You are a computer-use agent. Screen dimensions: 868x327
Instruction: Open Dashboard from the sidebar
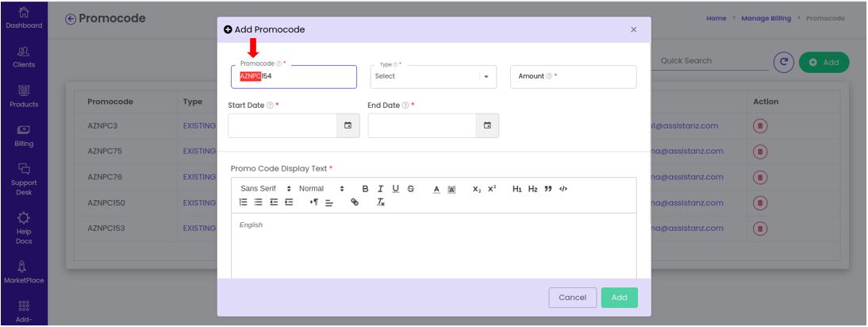(24, 17)
